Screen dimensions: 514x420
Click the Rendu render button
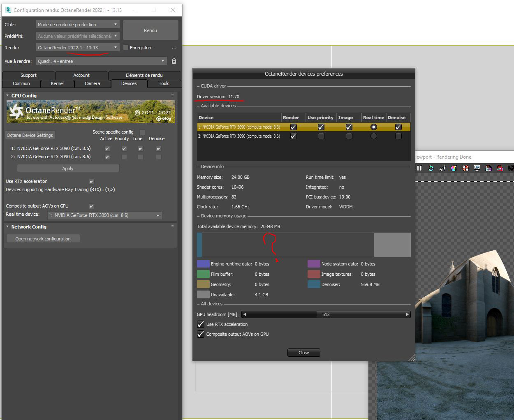coord(150,30)
